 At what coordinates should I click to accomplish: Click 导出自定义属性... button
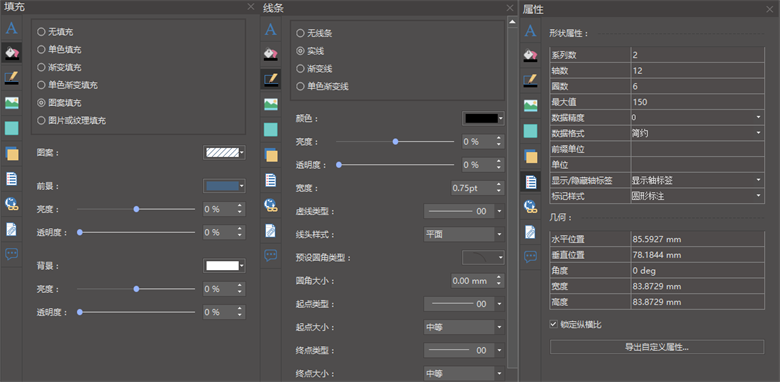(x=657, y=347)
